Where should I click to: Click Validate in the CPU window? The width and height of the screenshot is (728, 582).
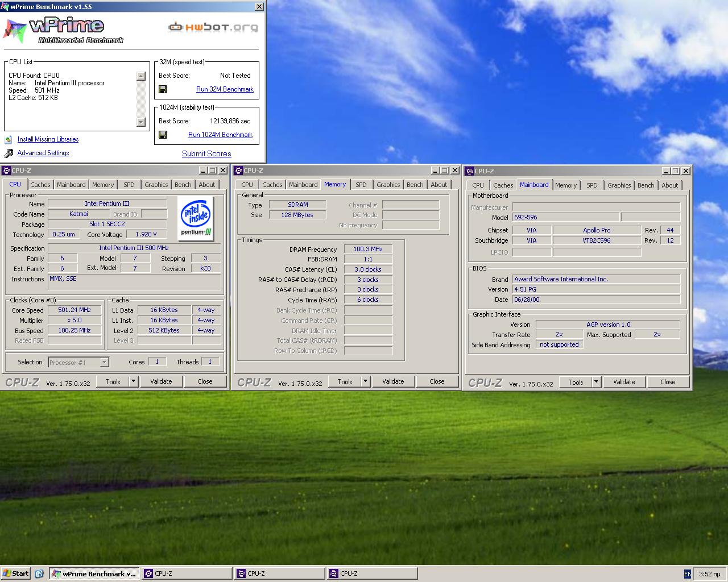tap(161, 381)
